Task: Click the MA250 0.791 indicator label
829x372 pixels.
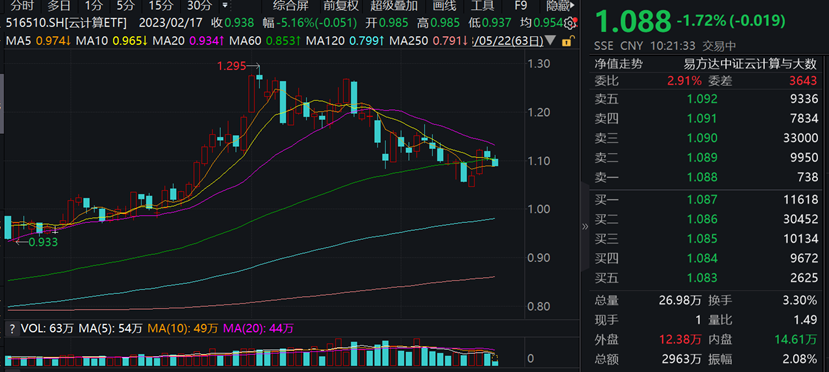Action: 429,40
